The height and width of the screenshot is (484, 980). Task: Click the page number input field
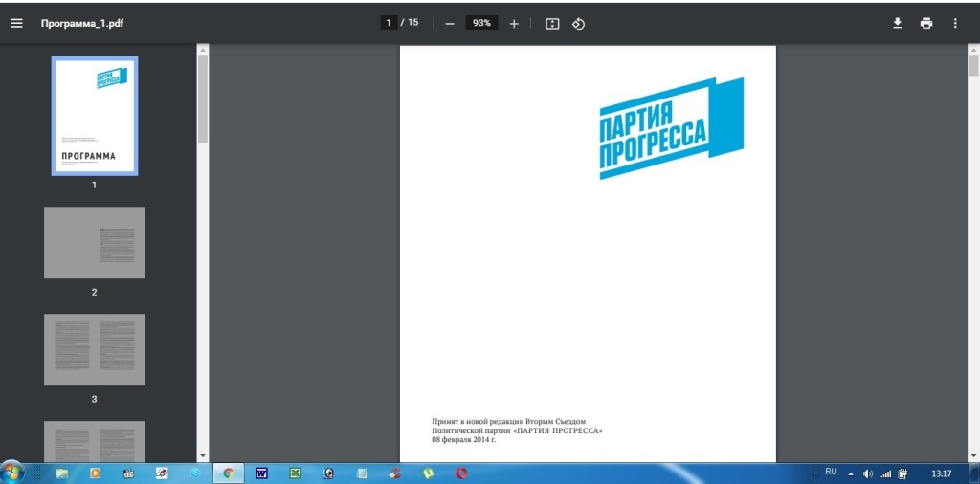[x=389, y=23]
